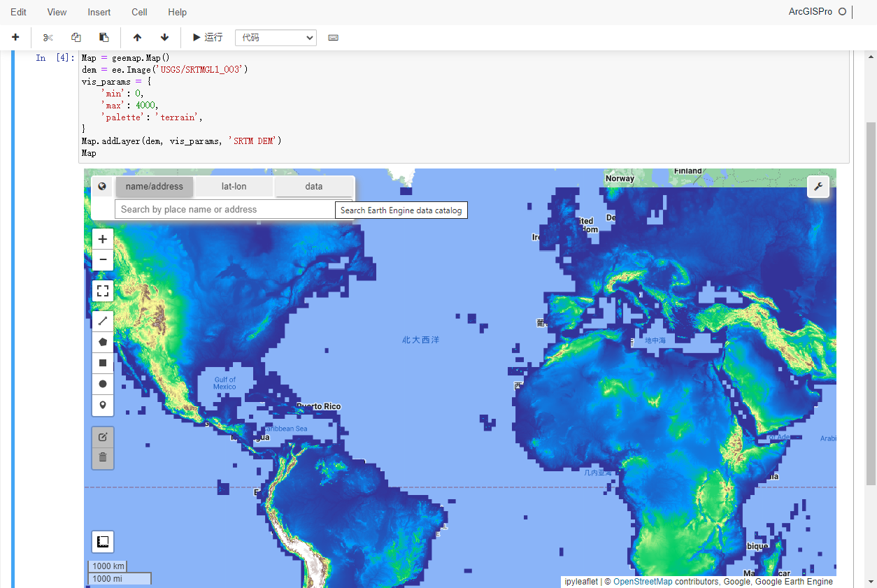Switch to the lat-lon search tab

point(233,187)
